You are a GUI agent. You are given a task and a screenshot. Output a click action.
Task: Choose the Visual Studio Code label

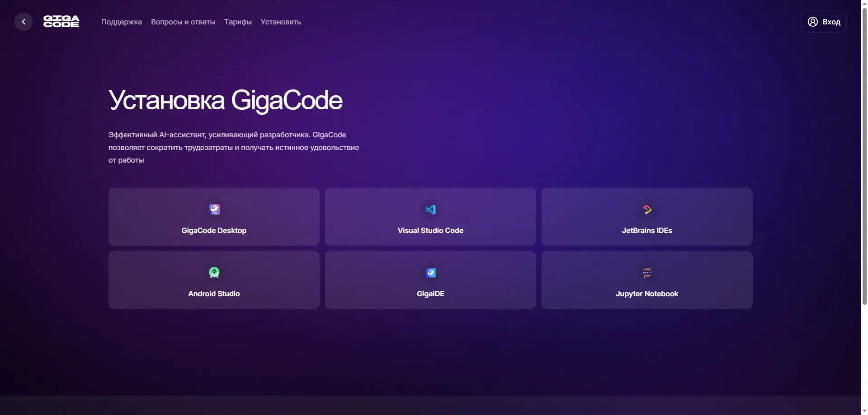click(430, 230)
